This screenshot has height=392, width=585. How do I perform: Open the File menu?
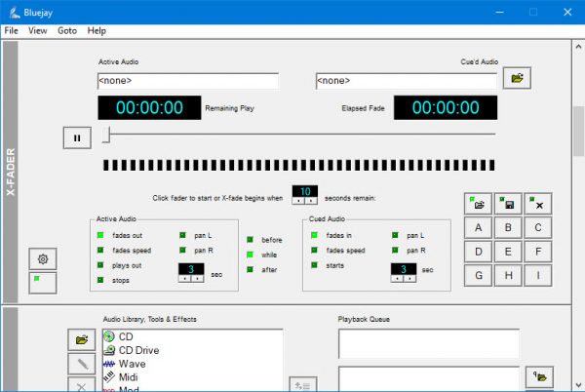11,30
